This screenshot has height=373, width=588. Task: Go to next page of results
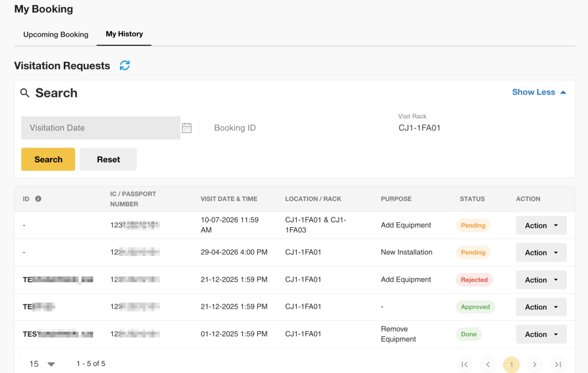click(x=535, y=364)
